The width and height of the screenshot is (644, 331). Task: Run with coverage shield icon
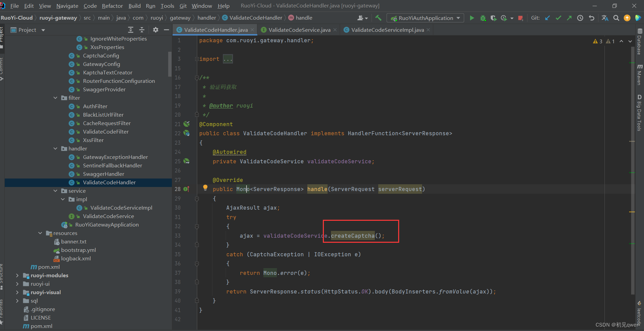pyautogui.click(x=493, y=18)
